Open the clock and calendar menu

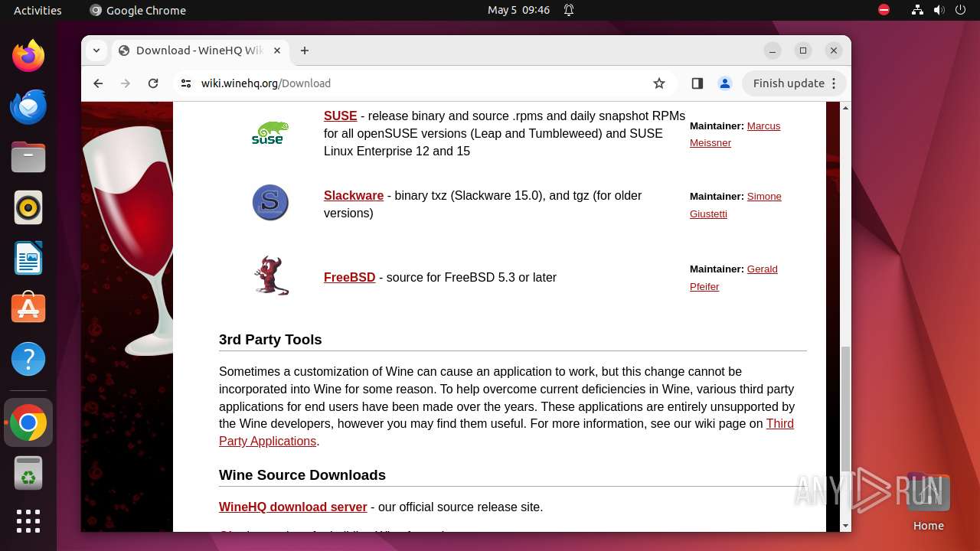pyautogui.click(x=518, y=10)
